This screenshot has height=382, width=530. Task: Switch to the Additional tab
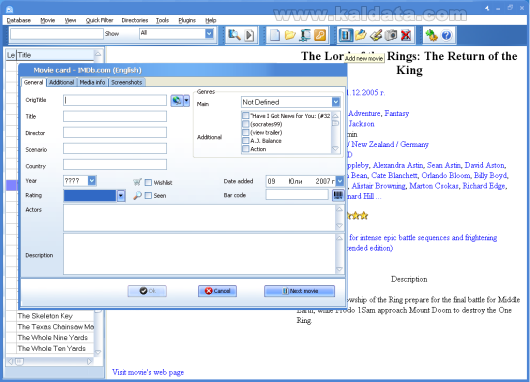tap(62, 82)
